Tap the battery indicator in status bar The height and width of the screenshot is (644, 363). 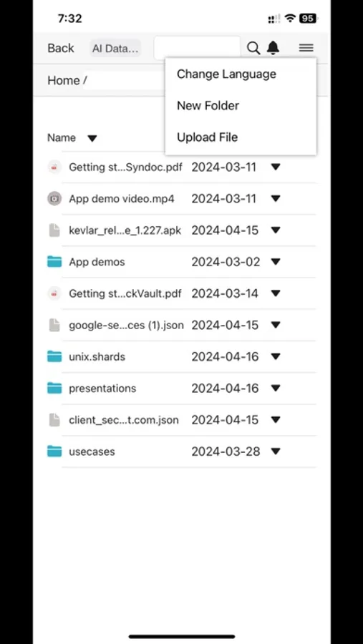click(308, 19)
